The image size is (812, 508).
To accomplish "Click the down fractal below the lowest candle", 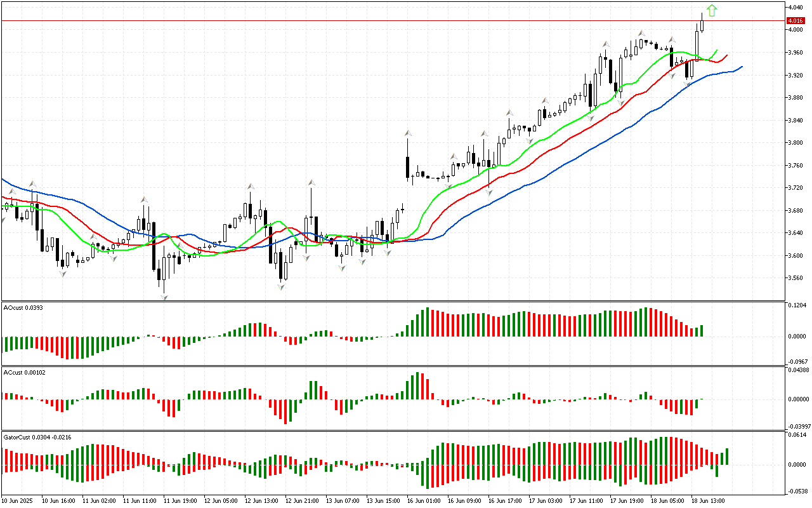I will click(164, 297).
